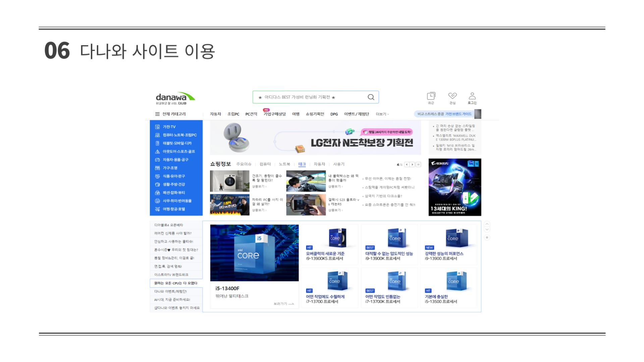Open the i9-13900K 프로세서 card
This screenshot has width=644, height=362.
tap(389, 245)
